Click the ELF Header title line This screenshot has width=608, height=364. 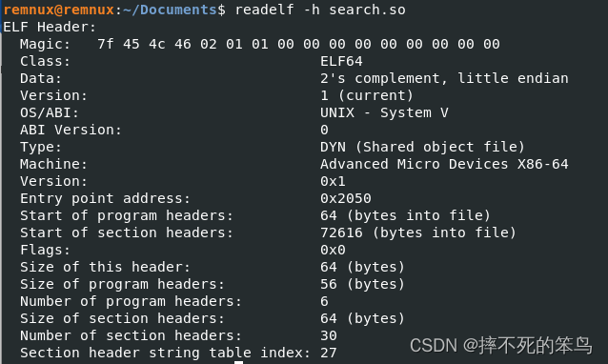pos(50,27)
